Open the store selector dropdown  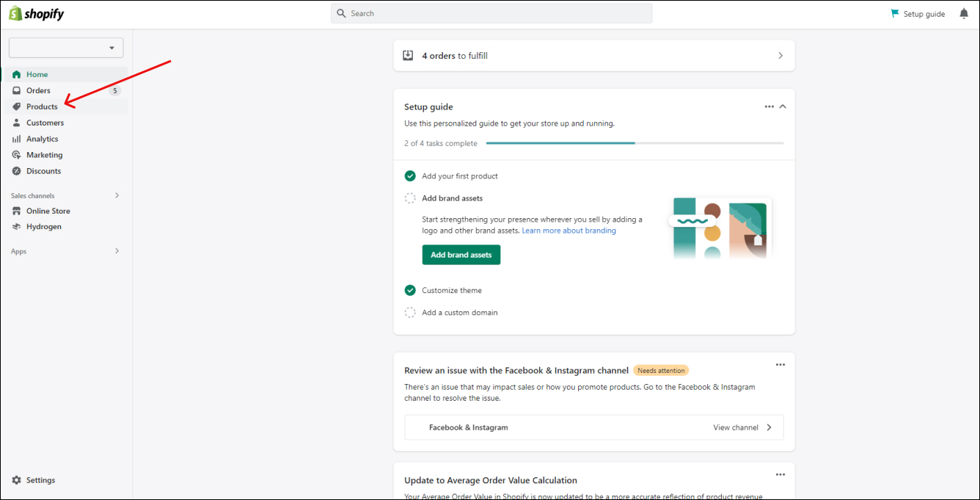coord(66,48)
